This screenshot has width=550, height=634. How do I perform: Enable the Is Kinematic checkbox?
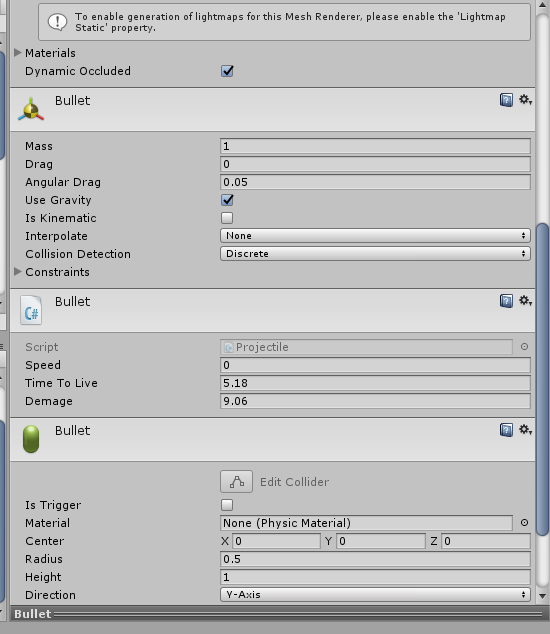(227, 218)
